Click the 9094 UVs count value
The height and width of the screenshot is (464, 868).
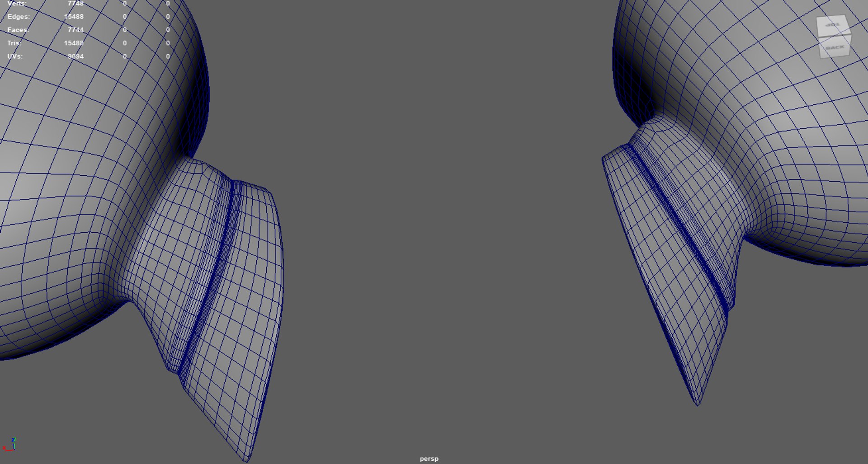(75, 56)
